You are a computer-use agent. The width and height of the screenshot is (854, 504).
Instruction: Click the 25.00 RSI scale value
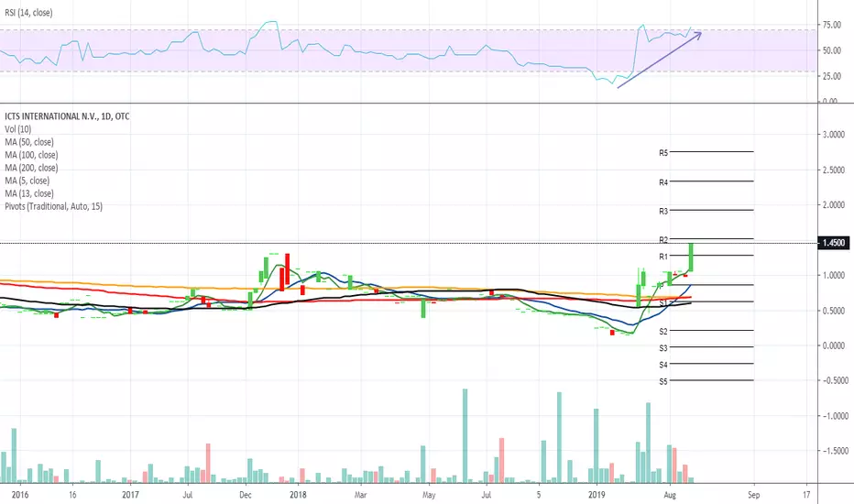point(832,76)
